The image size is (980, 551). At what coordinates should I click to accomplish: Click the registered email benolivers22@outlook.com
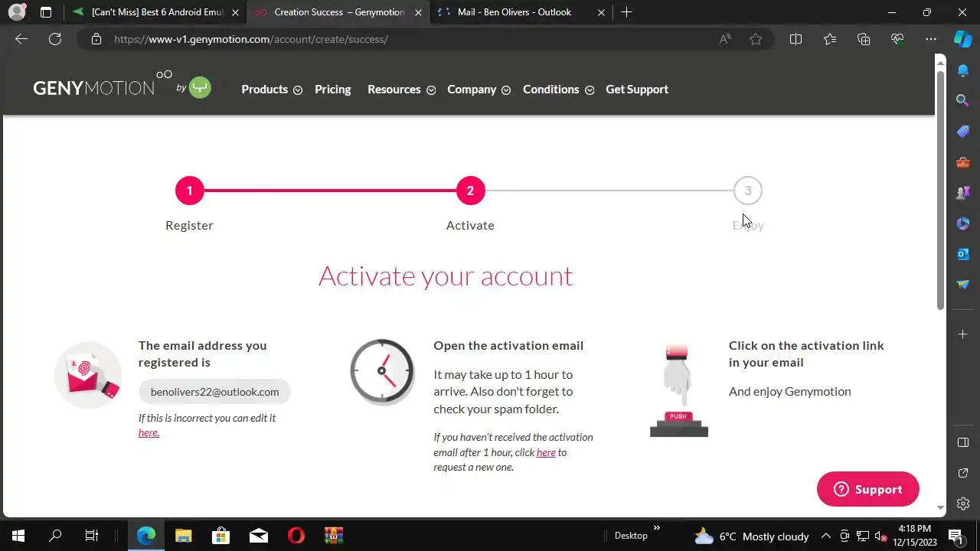click(x=214, y=392)
